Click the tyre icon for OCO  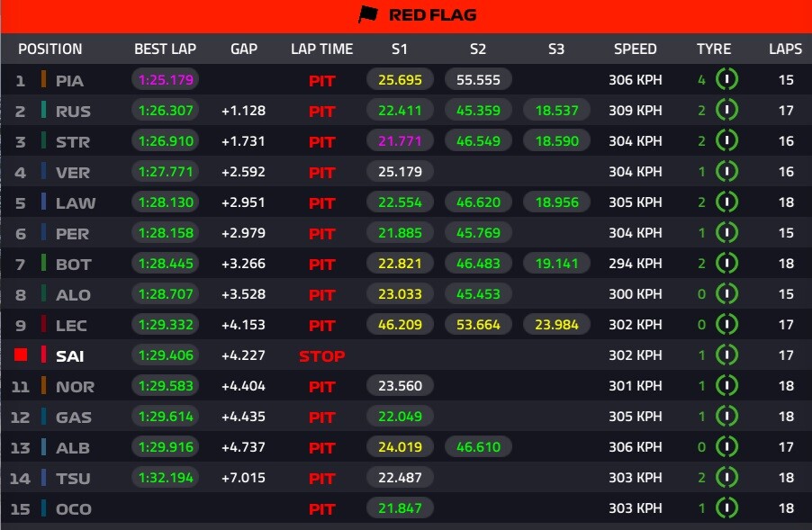(x=727, y=508)
